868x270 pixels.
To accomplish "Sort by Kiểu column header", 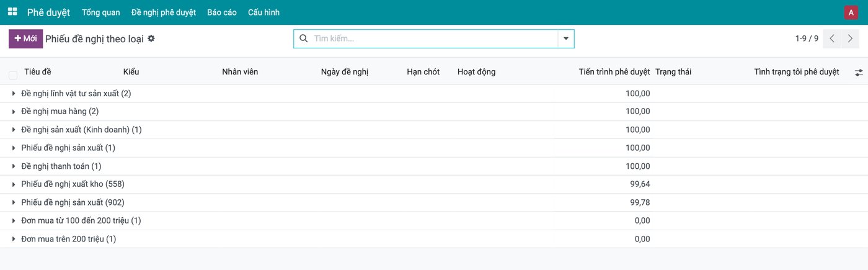I will tap(131, 72).
